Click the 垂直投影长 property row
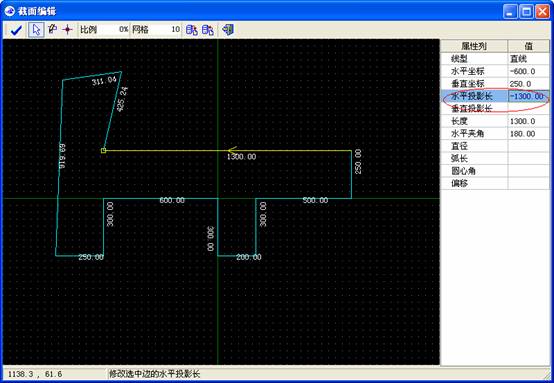The height and width of the screenshot is (383, 554). 495,108
